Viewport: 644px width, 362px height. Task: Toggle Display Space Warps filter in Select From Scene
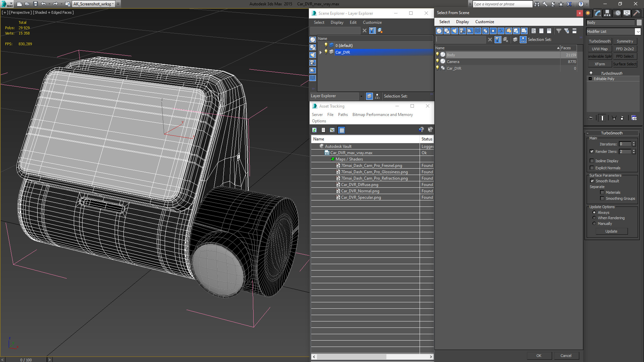pos(478,31)
